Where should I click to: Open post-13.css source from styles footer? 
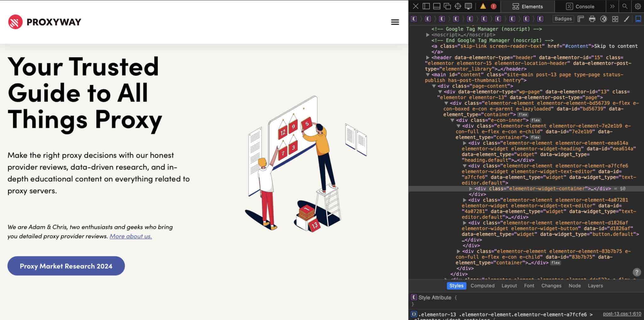tap(621, 313)
